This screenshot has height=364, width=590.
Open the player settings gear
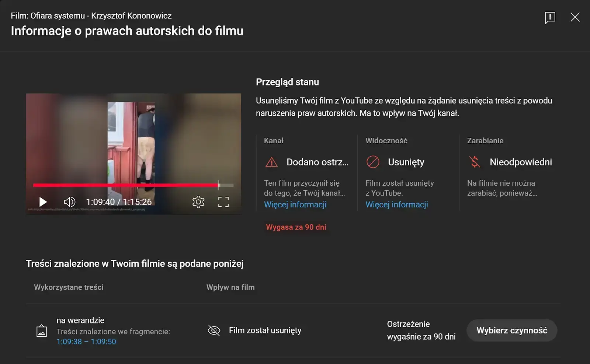[199, 202]
